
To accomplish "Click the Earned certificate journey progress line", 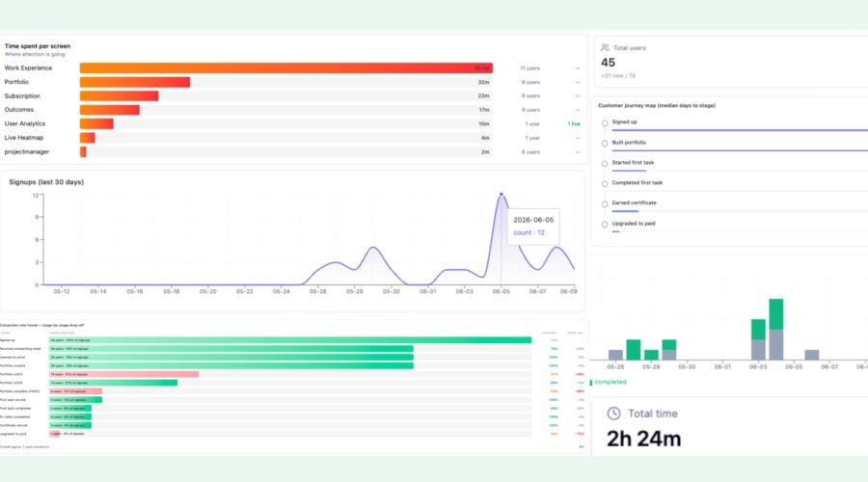I will click(625, 211).
